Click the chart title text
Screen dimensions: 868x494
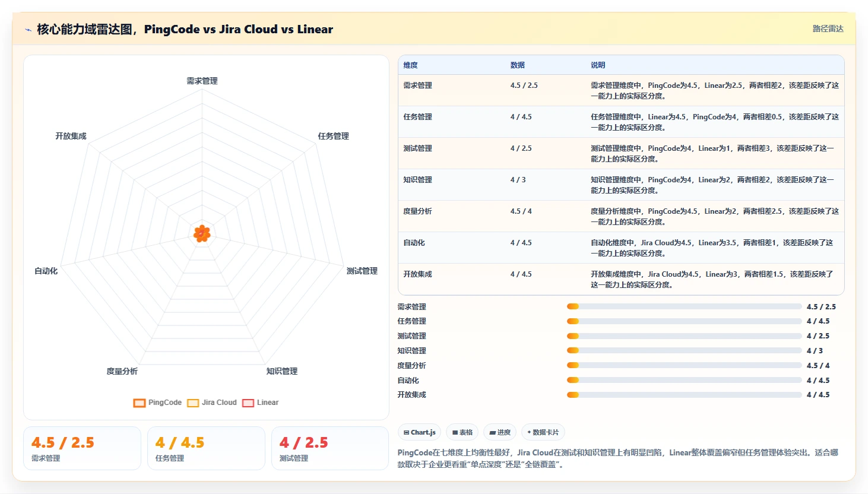185,29
